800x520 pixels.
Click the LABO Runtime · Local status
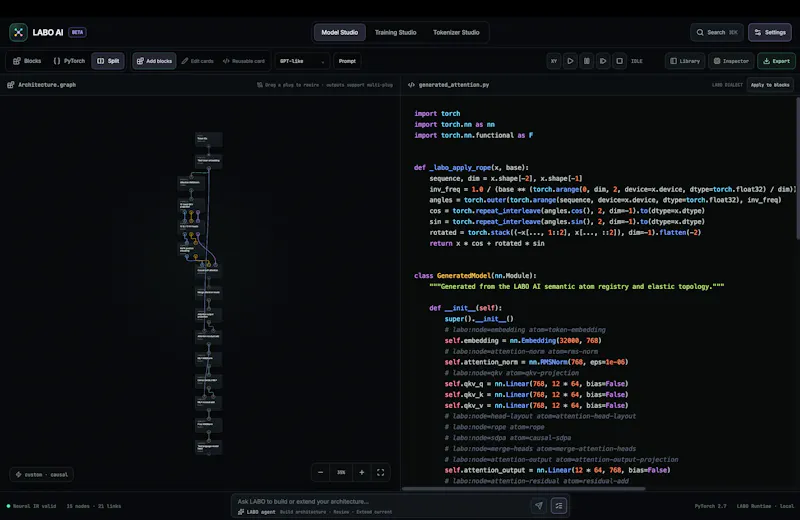pos(765,506)
